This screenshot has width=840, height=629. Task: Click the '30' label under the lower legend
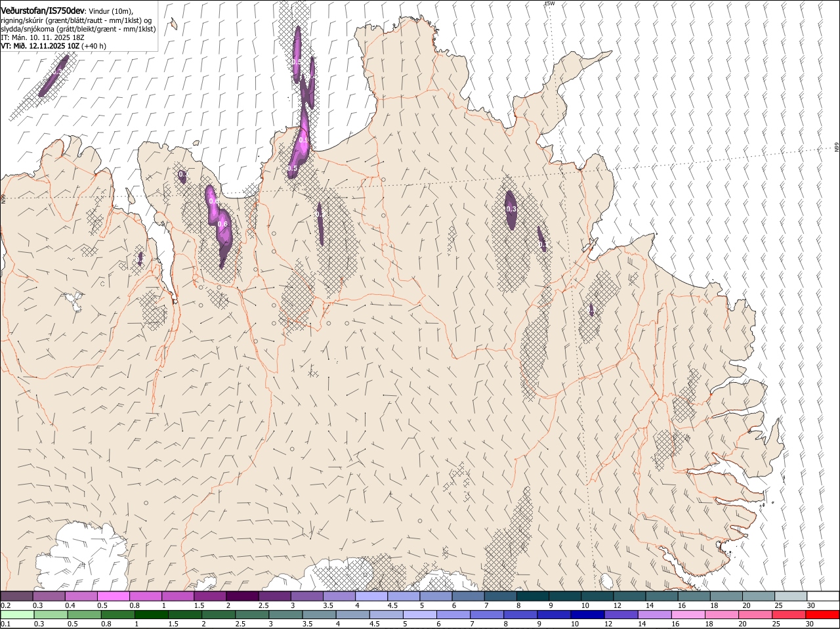[x=809, y=624]
